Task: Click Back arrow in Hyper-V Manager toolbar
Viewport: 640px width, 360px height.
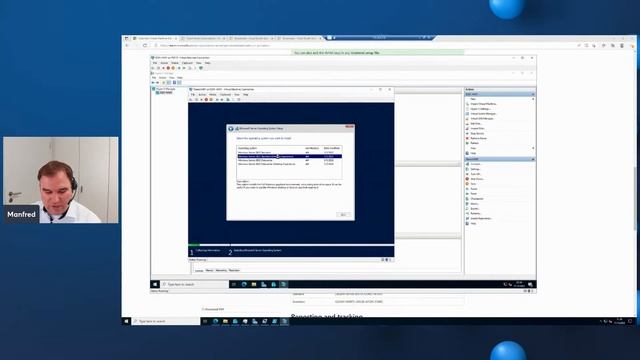Action: (153, 82)
